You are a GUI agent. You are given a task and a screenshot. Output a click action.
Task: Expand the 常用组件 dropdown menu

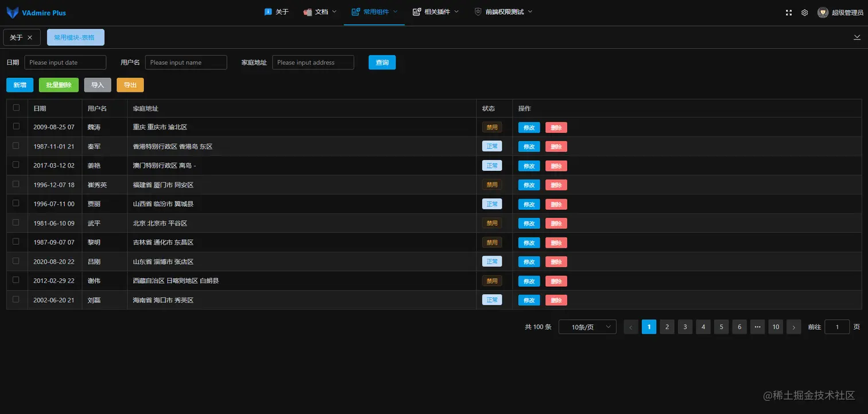coord(395,11)
